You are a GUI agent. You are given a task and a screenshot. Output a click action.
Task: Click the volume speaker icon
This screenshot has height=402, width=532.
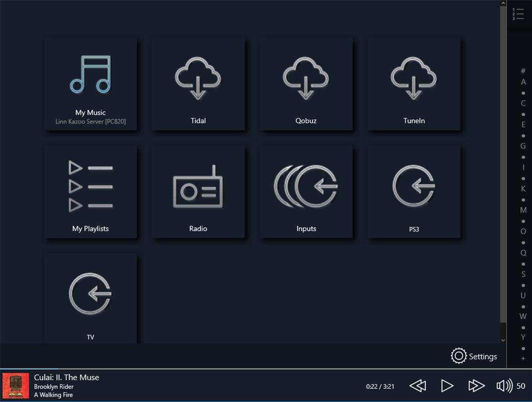(x=505, y=386)
